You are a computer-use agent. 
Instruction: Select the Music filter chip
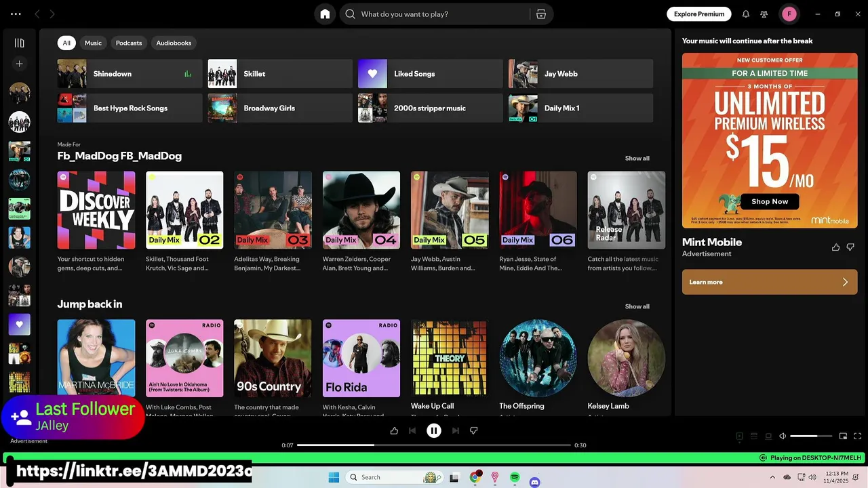coord(93,43)
